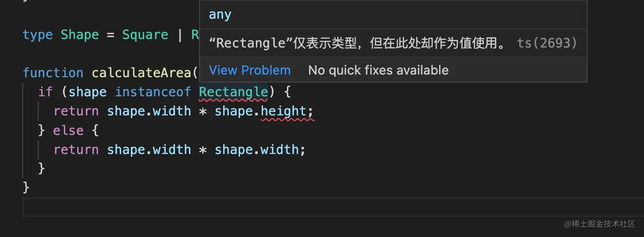Click the Square type in the union
The width and height of the screenshot is (644, 237).
click(x=145, y=35)
